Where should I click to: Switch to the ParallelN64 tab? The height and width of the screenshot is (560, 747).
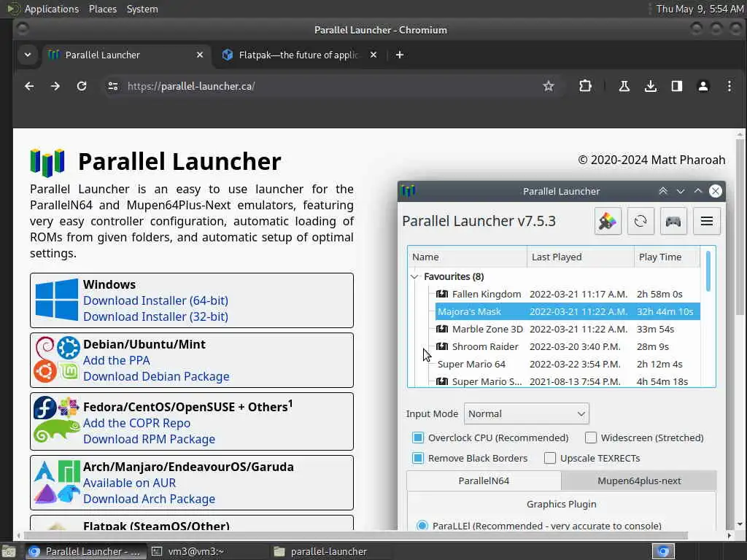click(484, 481)
